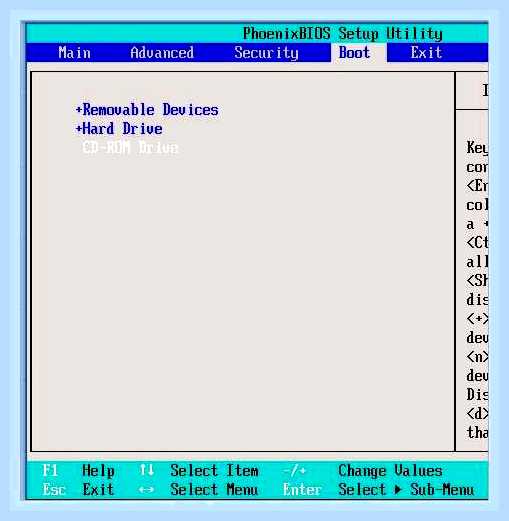Screen dimensions: 509x521
Task: Switch to the Advanced tab
Action: [x=162, y=53]
